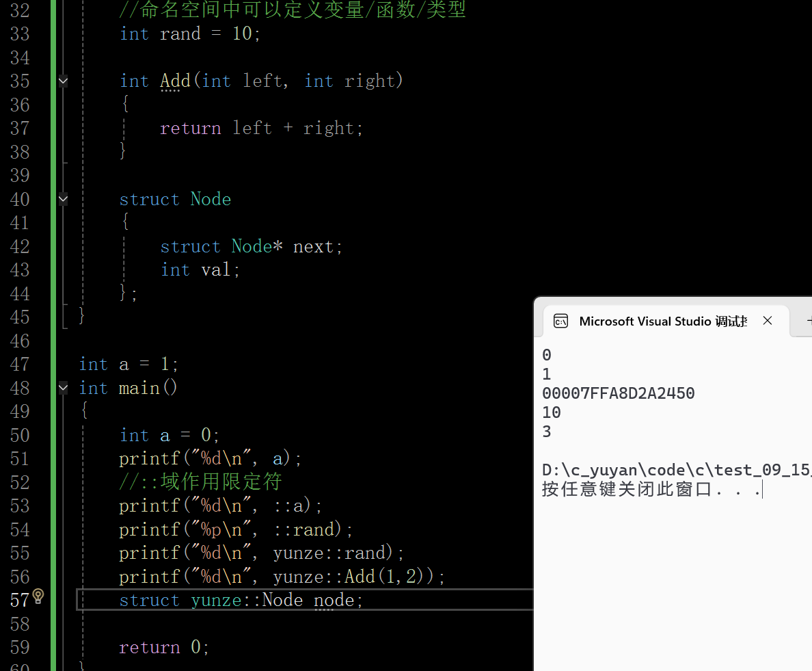This screenshot has height=671, width=812.
Task: Select the Microsoft Visual Studio debug console tab
Action: [666, 321]
